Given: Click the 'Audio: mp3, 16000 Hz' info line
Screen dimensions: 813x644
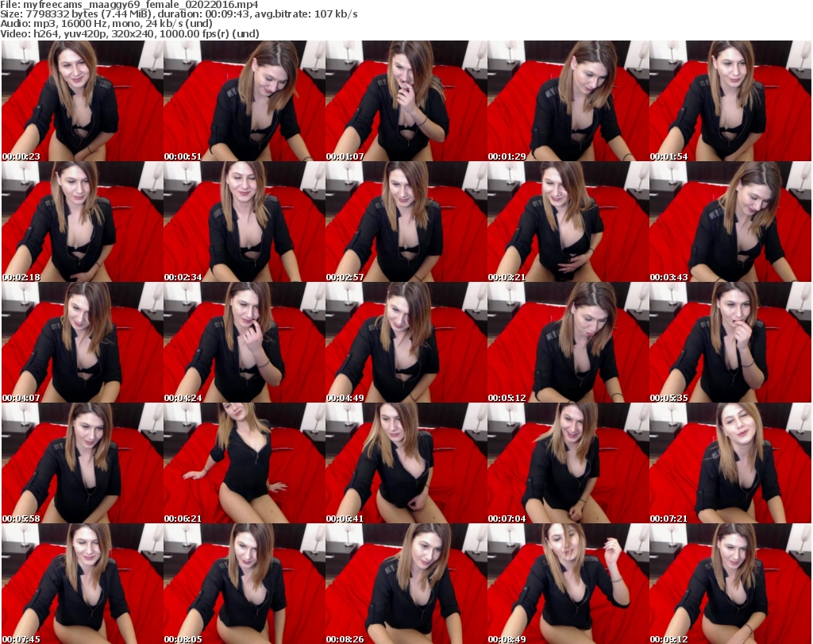Looking at the screenshot, I should tap(106, 24).
